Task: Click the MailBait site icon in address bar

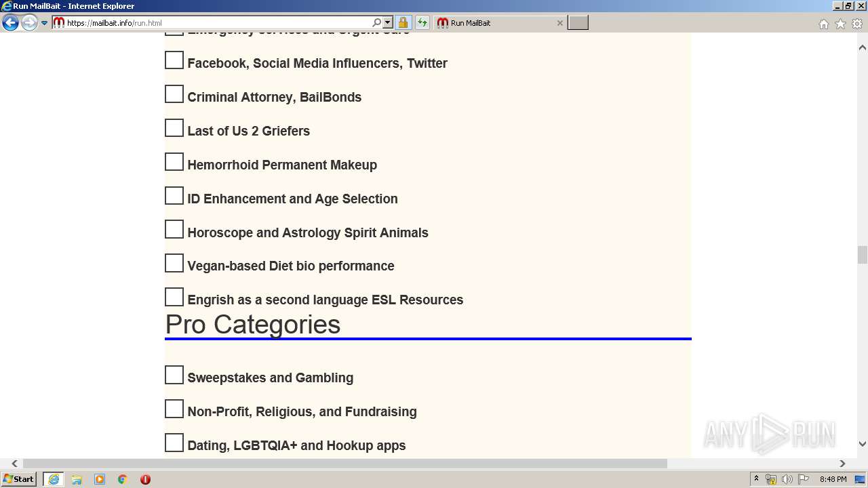Action: [59, 22]
